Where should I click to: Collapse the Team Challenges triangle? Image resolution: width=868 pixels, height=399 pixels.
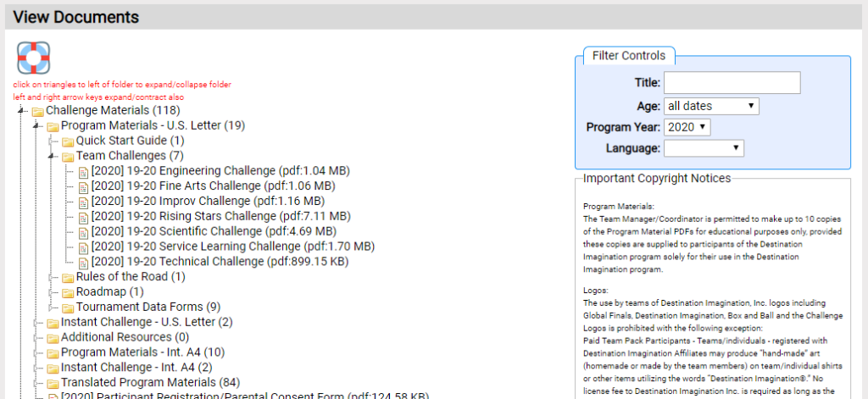pyautogui.click(x=52, y=156)
